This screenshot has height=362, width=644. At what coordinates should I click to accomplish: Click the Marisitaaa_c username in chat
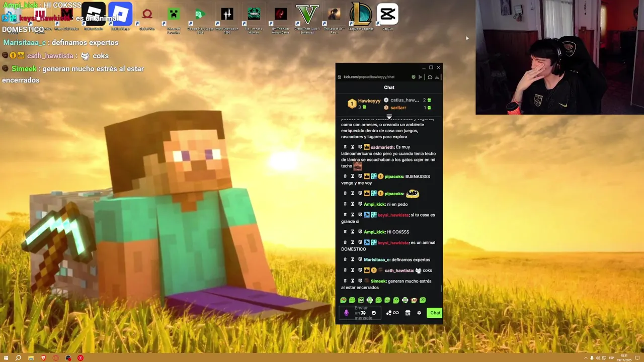click(376, 260)
